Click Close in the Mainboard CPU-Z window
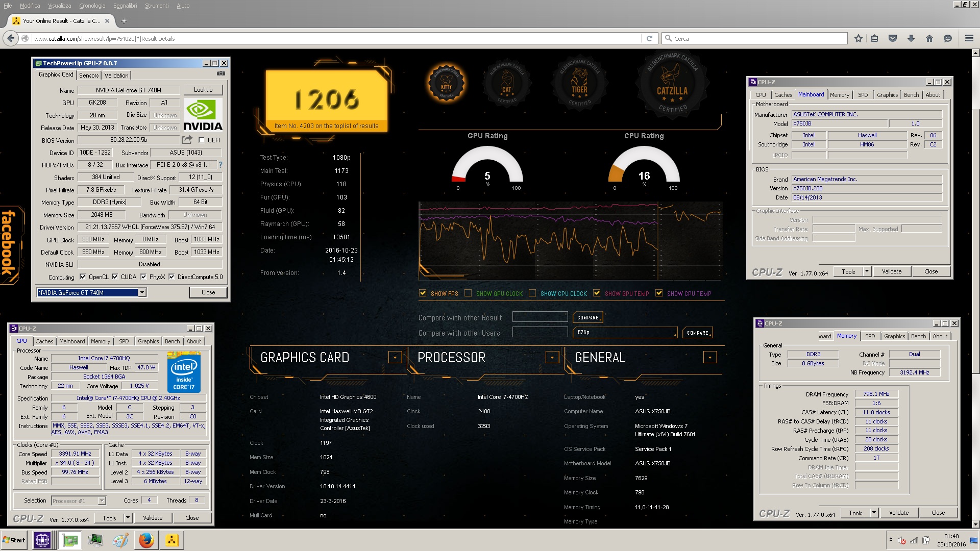Image resolution: width=980 pixels, height=551 pixels. point(931,271)
